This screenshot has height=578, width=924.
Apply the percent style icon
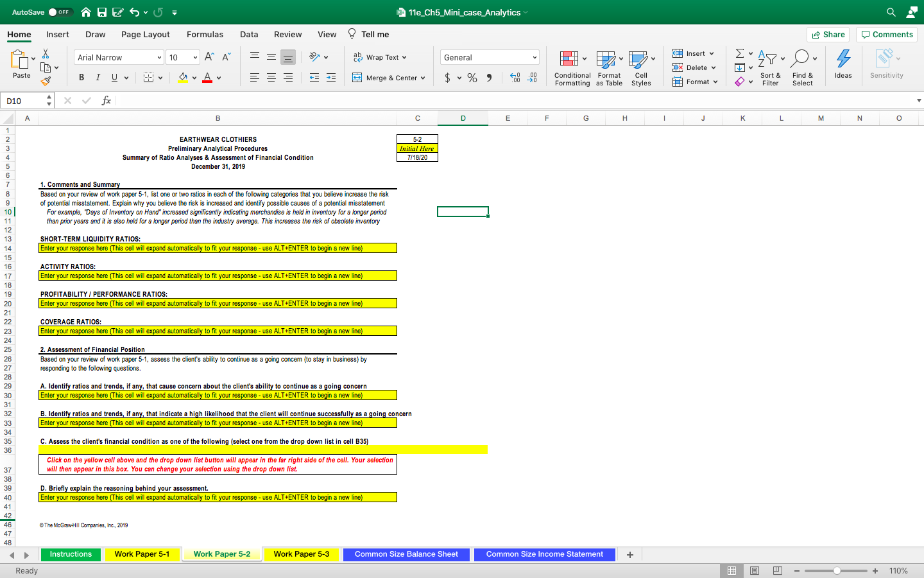472,78
